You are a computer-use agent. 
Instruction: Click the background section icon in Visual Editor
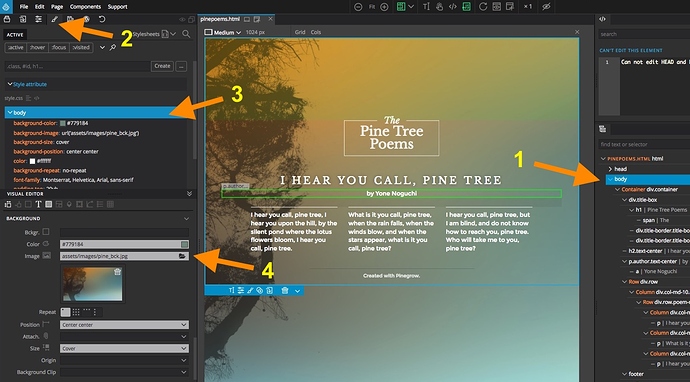pos(48,204)
